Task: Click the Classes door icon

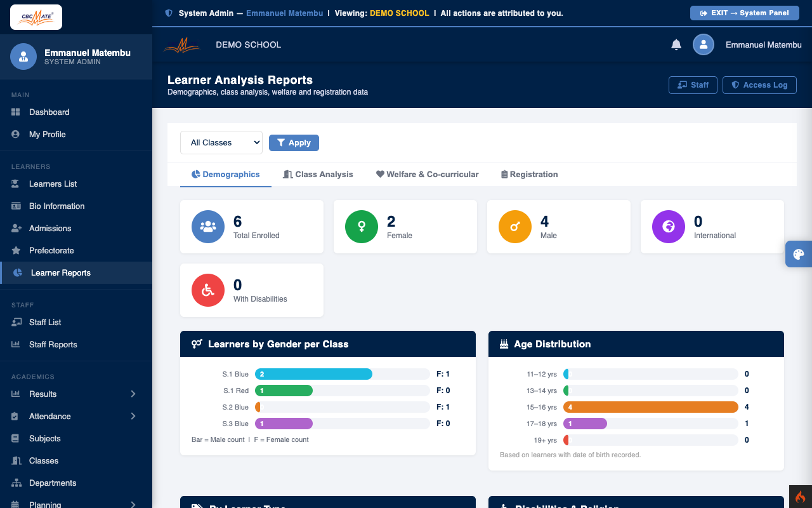Action: click(x=16, y=460)
